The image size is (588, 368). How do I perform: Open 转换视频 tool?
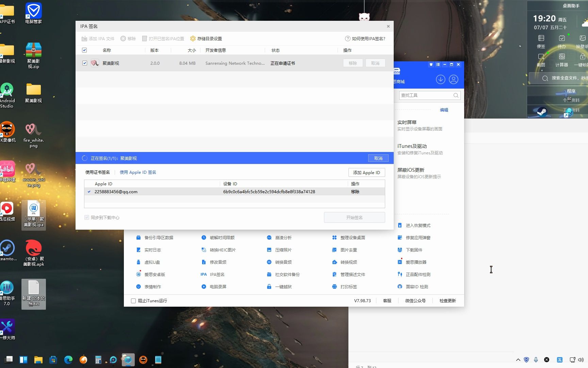[x=345, y=262]
